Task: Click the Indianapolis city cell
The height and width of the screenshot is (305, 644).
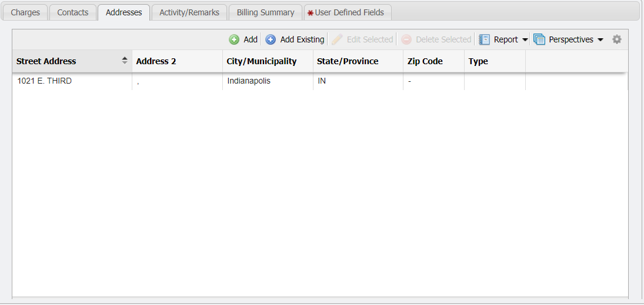Action: [249, 81]
